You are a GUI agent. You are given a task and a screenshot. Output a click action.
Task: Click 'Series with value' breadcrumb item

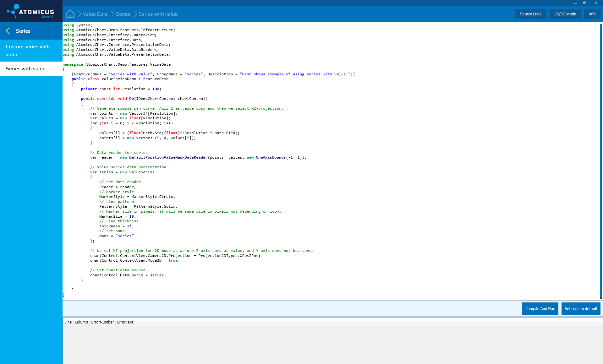pos(158,14)
